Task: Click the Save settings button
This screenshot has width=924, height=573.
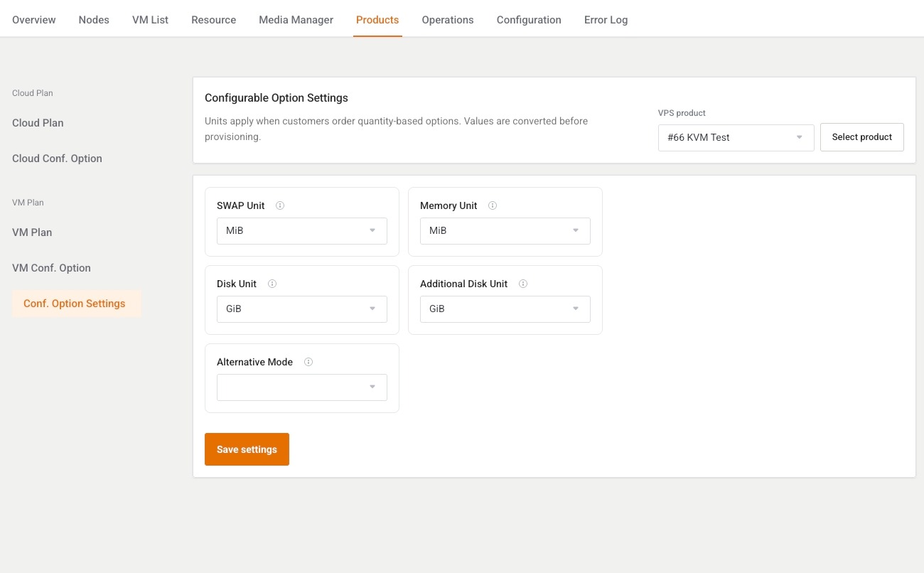Action: (x=247, y=449)
